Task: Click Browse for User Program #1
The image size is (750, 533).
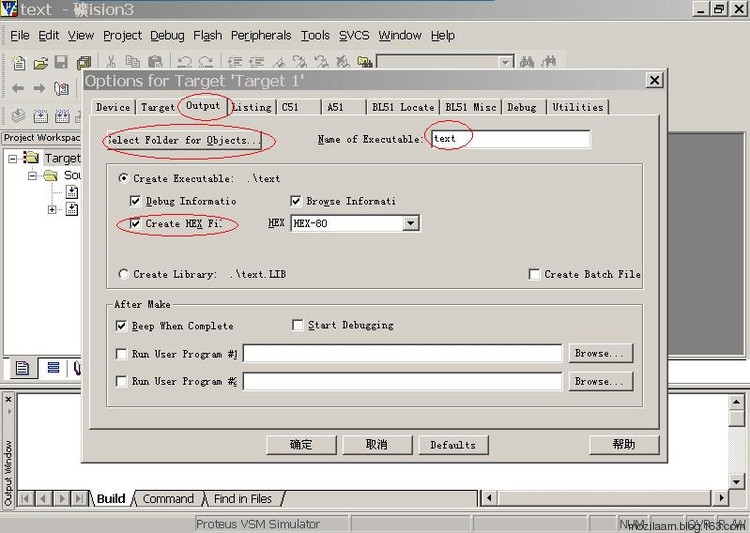Action: [x=600, y=354]
